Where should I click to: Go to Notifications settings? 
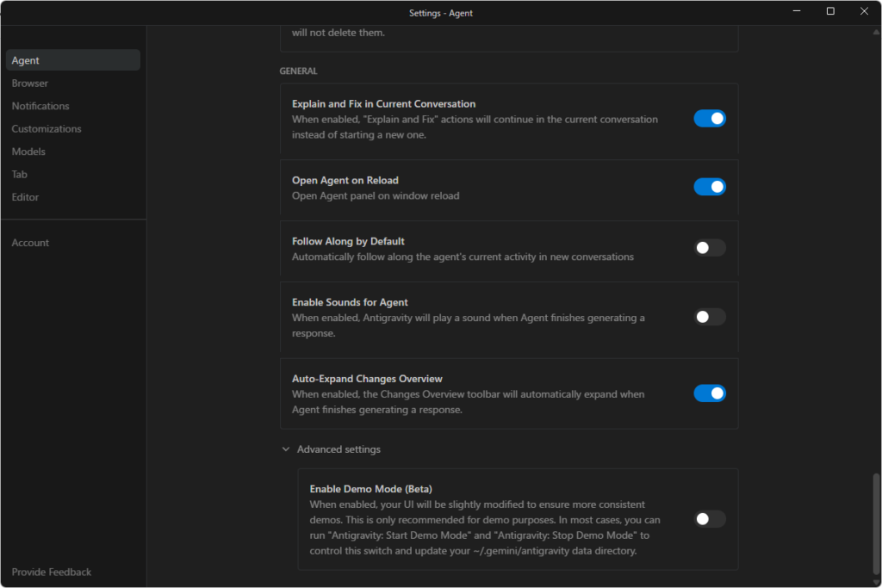pyautogui.click(x=40, y=106)
